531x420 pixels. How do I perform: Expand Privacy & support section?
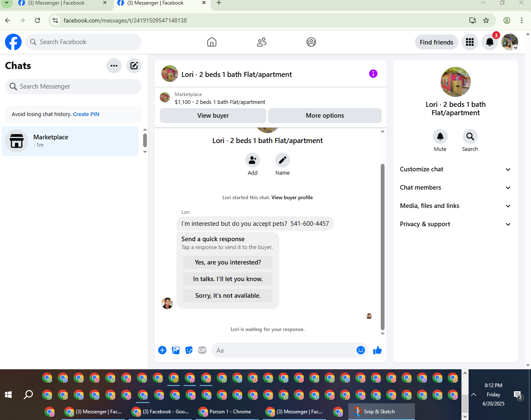tap(455, 224)
